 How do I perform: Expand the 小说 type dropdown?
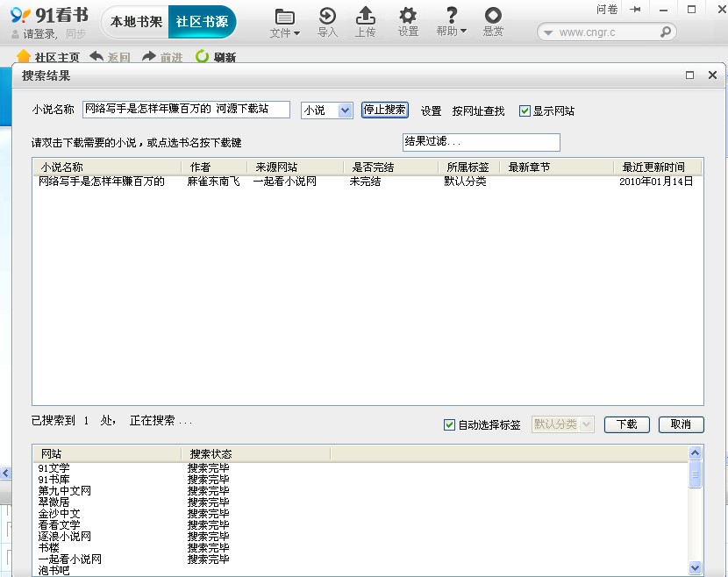click(x=345, y=110)
